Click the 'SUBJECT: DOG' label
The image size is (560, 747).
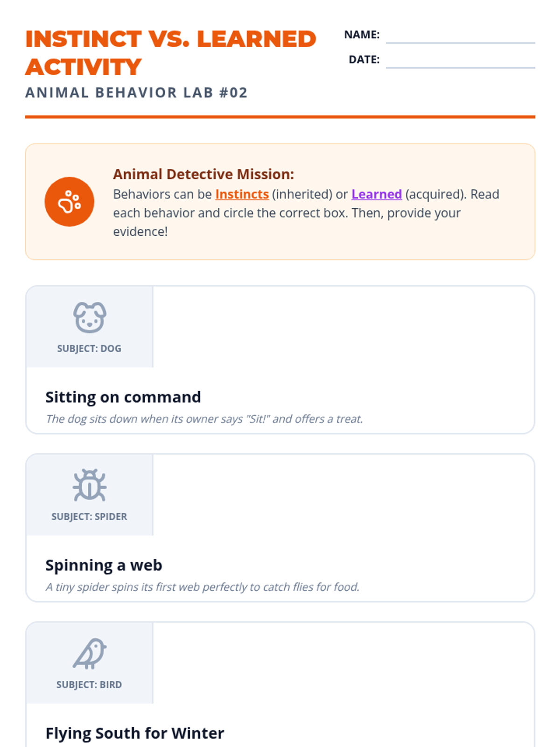tap(89, 349)
